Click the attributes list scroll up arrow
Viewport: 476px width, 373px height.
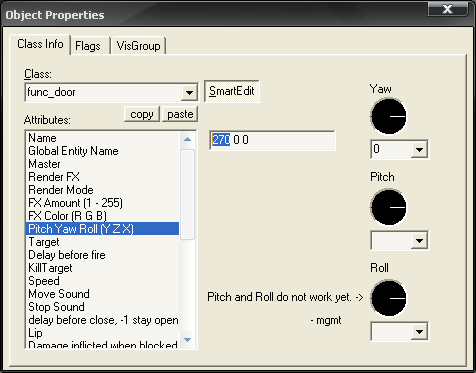tap(188, 139)
